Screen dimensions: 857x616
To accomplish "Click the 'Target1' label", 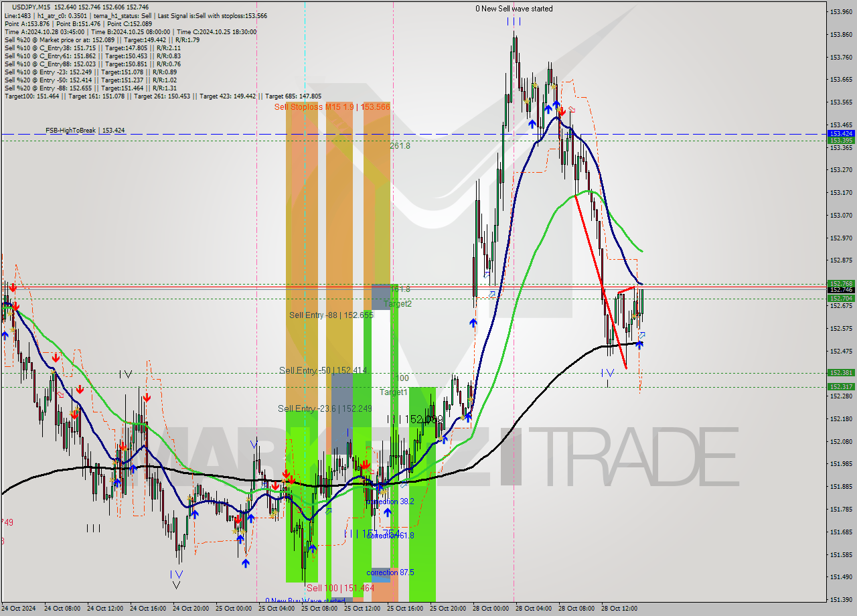I will coord(394,392).
